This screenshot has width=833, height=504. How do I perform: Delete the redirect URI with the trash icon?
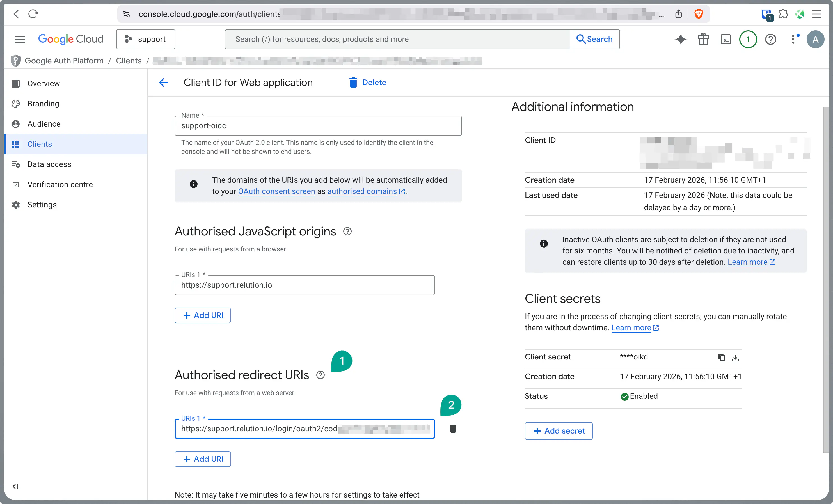coord(453,429)
